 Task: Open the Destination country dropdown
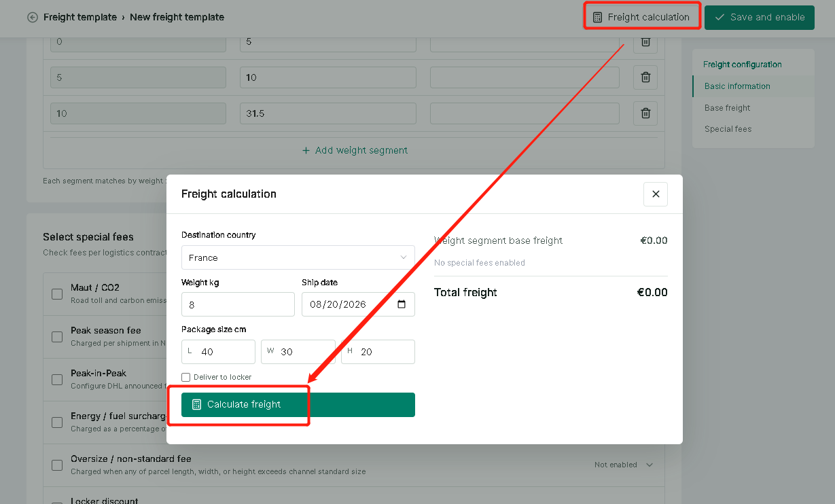(298, 257)
